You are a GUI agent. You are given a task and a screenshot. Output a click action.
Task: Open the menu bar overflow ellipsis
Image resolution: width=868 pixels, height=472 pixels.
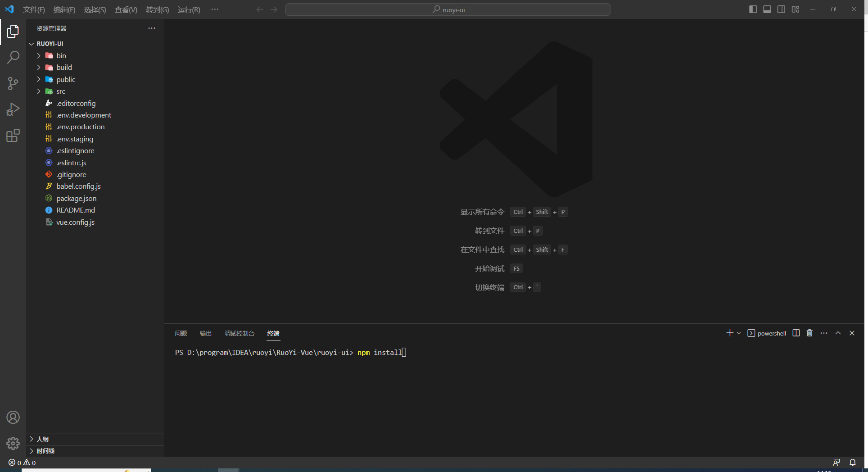click(x=215, y=9)
